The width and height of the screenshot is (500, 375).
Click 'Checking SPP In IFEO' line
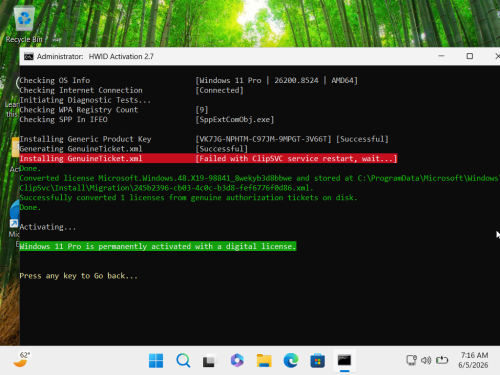tap(63, 119)
